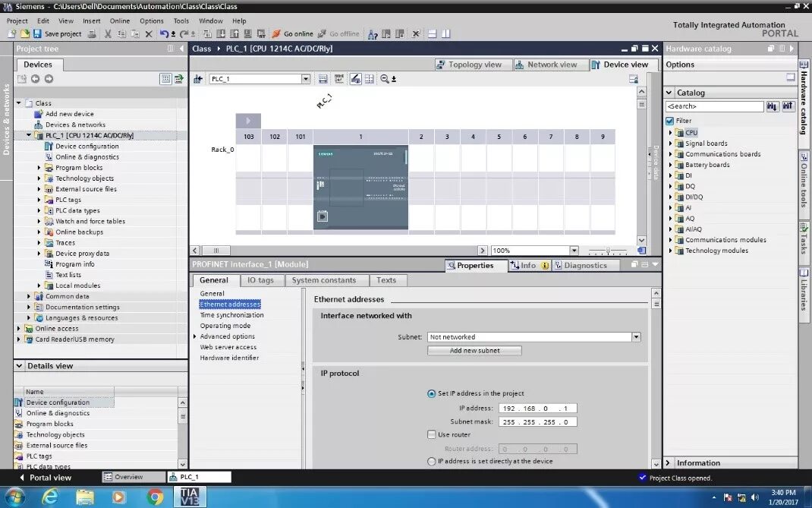Select Time synchronization in properties navigation
Screen dimensions: 812x508
click(x=231, y=314)
